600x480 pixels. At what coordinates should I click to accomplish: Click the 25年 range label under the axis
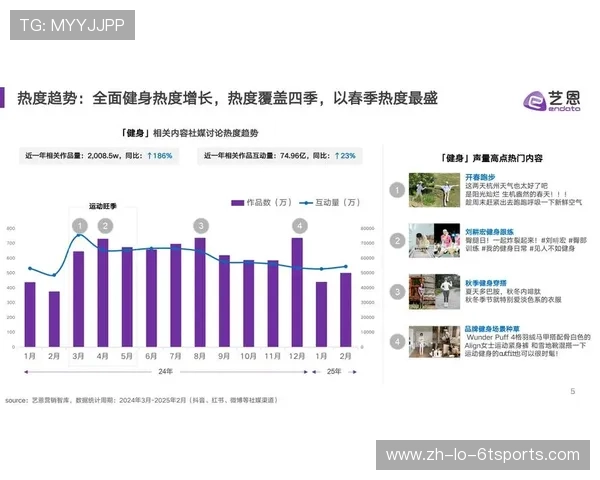tap(334, 371)
